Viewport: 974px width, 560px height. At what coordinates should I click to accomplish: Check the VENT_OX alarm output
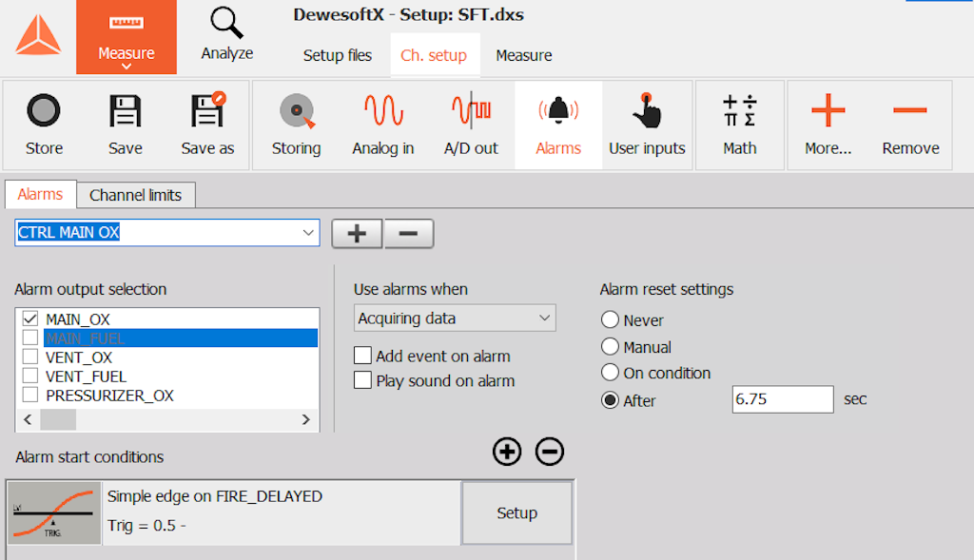pos(30,357)
